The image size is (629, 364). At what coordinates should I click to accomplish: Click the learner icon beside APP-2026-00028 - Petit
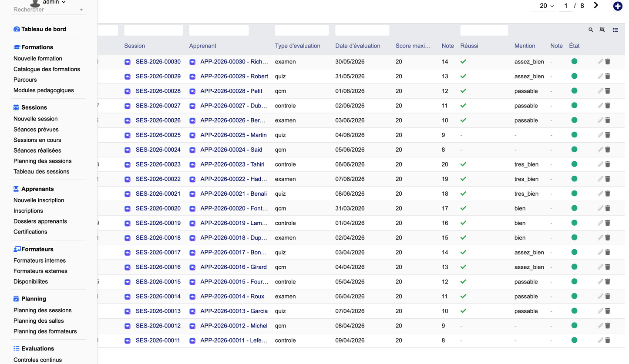click(x=192, y=91)
